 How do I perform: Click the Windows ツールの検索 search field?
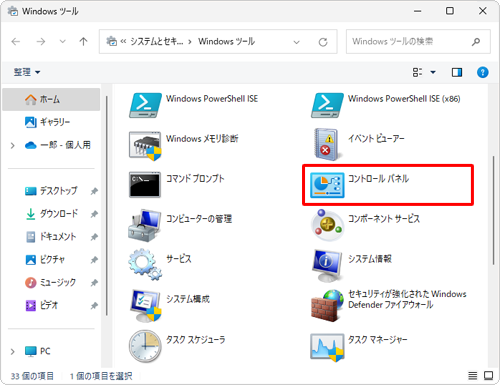(x=418, y=42)
